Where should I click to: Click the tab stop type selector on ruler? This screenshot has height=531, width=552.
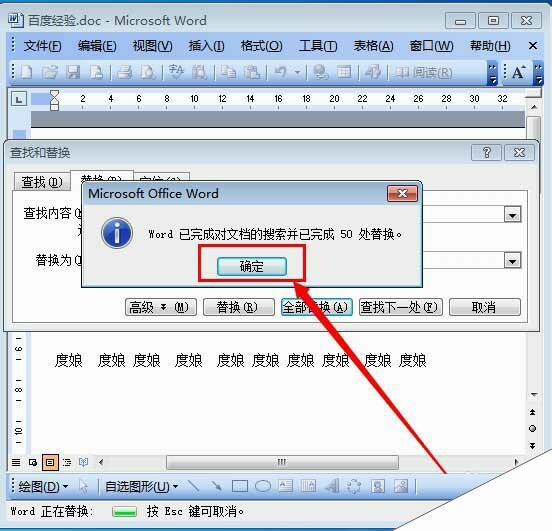19,99
